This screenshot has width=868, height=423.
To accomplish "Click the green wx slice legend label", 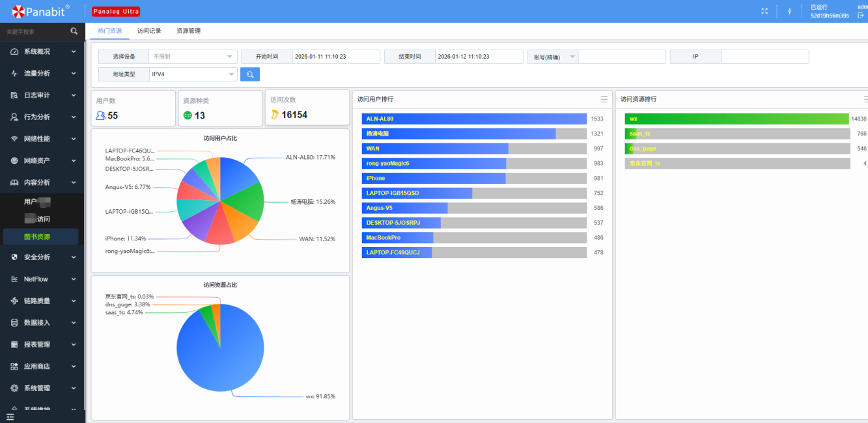I will pyautogui.click(x=320, y=396).
